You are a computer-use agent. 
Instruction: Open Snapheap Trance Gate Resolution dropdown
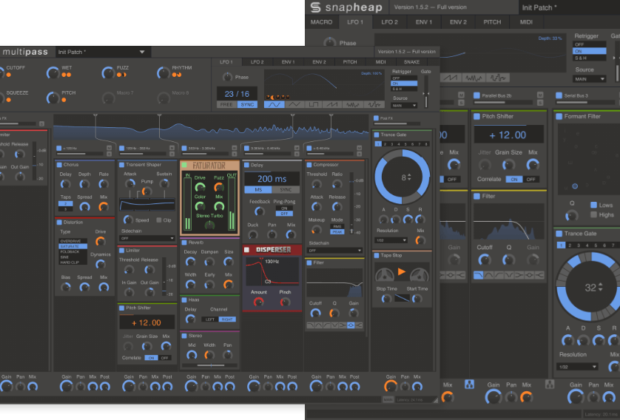click(577, 367)
